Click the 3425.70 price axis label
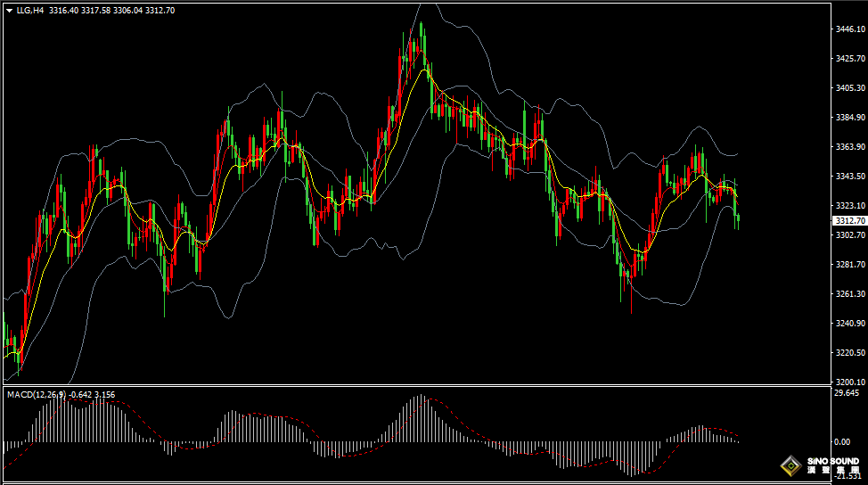868x485 pixels. click(x=851, y=59)
